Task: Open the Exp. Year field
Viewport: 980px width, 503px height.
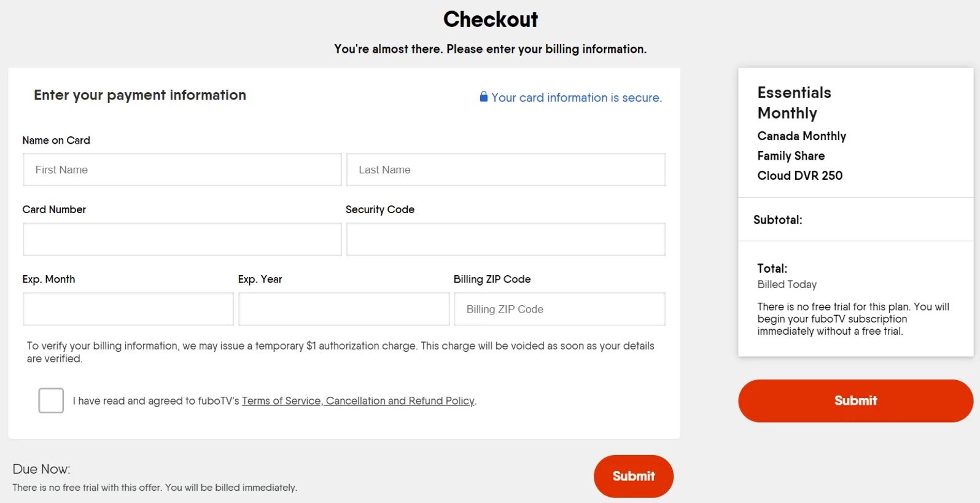Action: [x=344, y=309]
